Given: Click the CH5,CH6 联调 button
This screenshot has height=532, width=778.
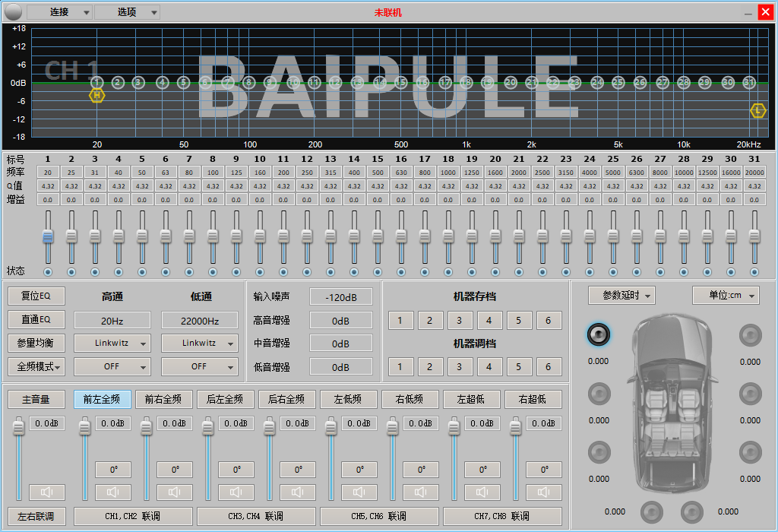Looking at the screenshot, I should 379,516.
